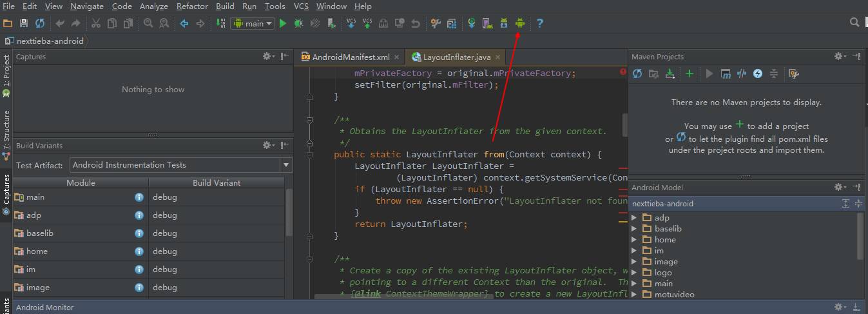Click the Copy icon in toolbar
The height and width of the screenshot is (314, 868).
112,23
